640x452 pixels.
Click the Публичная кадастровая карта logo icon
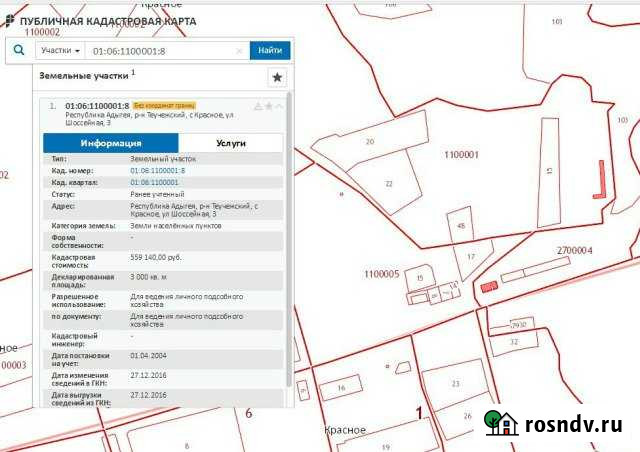coord(9,21)
